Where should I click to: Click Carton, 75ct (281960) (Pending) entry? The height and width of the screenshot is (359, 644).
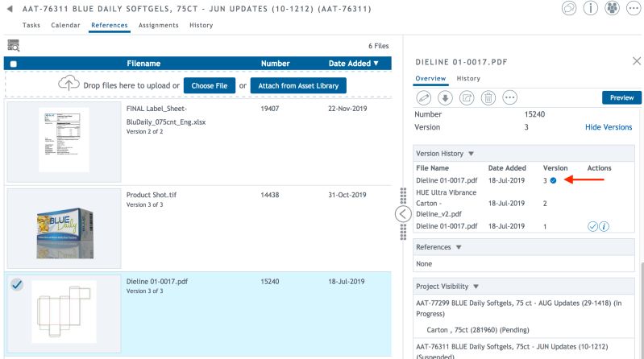point(478,330)
